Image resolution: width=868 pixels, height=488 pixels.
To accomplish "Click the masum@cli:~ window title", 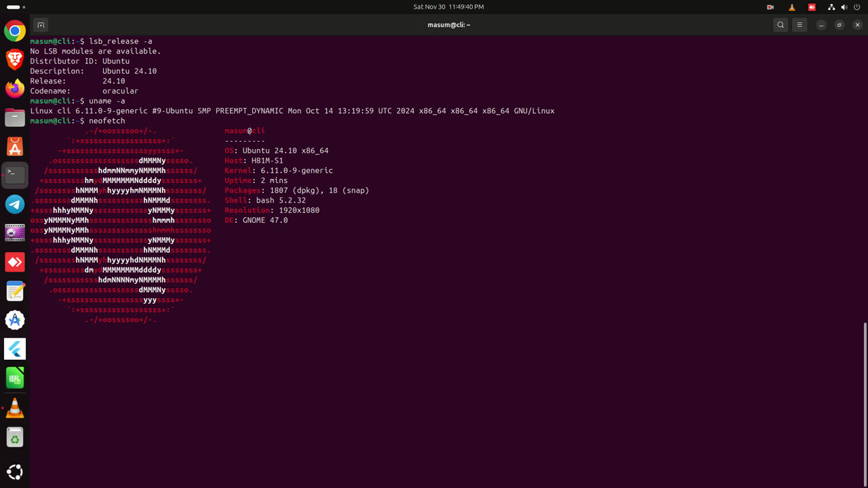I will coord(449,25).
